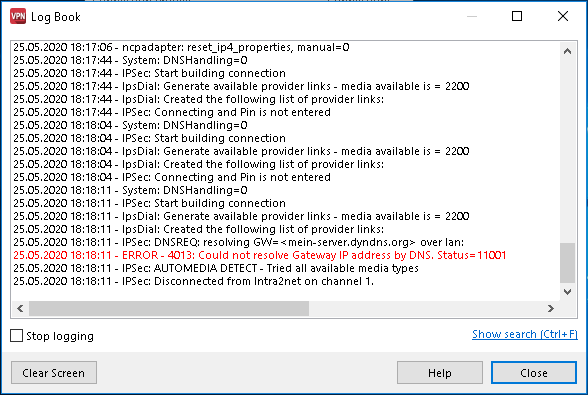
Task: Select the Disconnected from Intra2net log line
Action: click(x=194, y=281)
